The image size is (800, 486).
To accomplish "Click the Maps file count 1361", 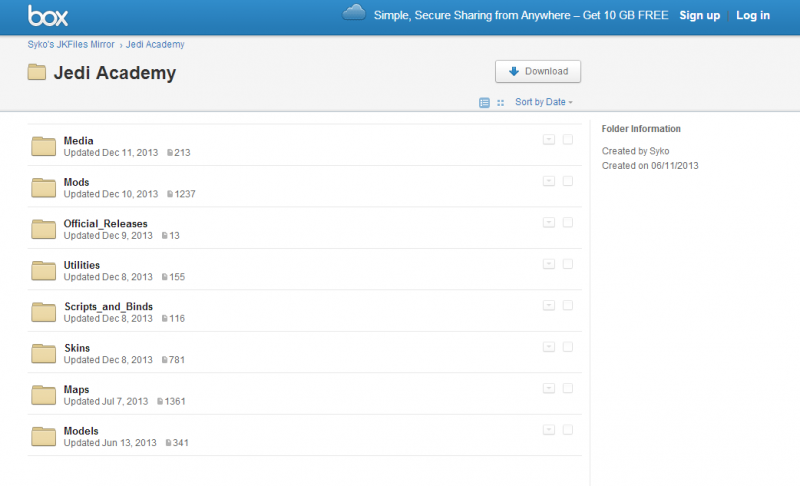I will coord(174,401).
